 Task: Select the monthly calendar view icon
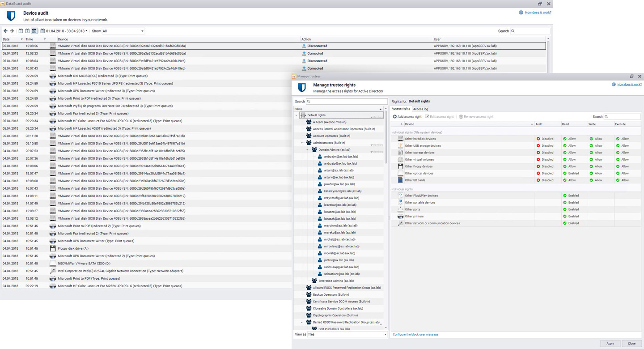(34, 31)
